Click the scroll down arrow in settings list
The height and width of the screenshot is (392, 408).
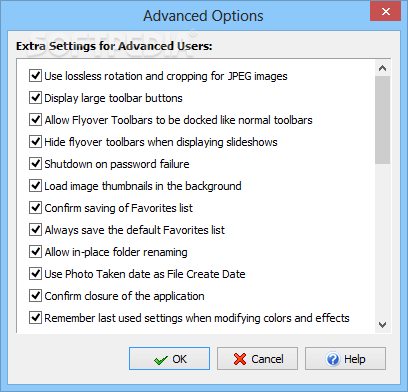[382, 324]
